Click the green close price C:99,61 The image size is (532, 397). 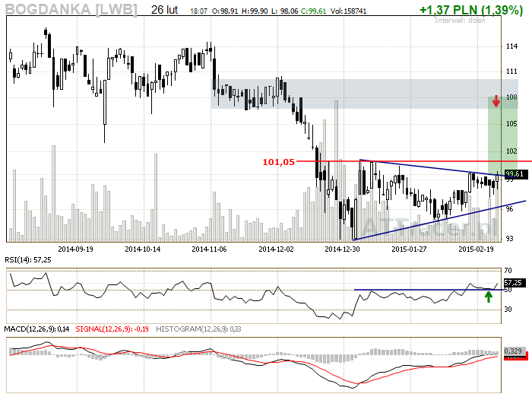tap(313, 11)
